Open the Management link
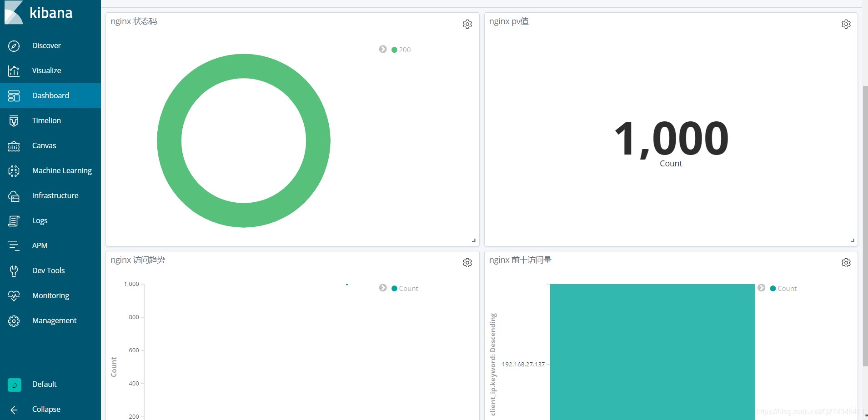Viewport: 868px width, 420px height. [54, 320]
